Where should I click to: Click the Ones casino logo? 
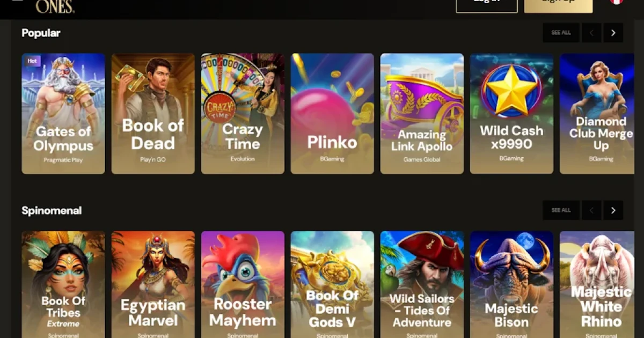coord(55,6)
